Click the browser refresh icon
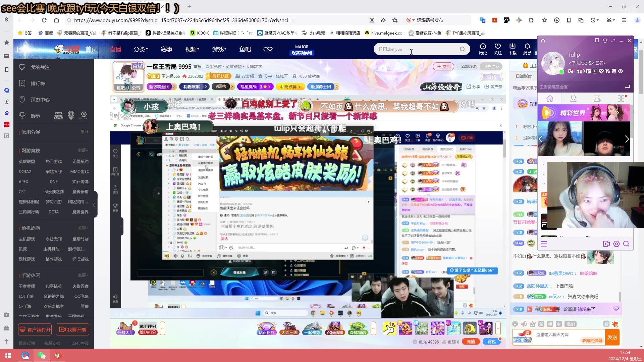Viewport: 644px width, 362px height. [44, 20]
